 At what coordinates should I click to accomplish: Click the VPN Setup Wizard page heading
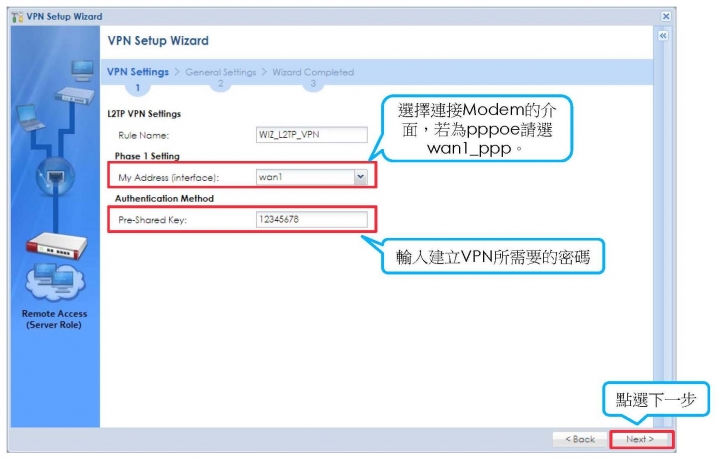click(x=158, y=41)
